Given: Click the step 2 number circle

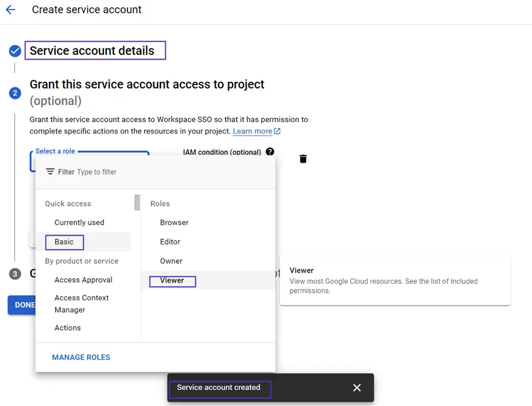Looking at the screenshot, I should 14,93.
